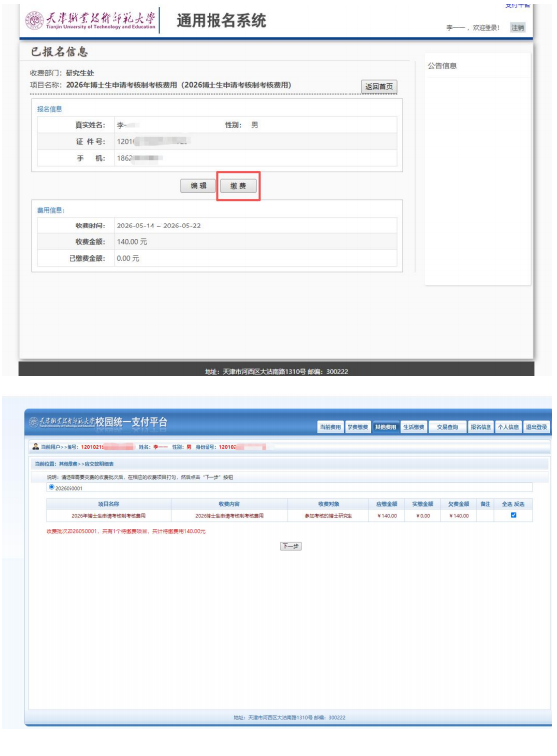The image size is (557, 756).
Task: Select the 2026050001 batch radio button
Action: tap(51, 487)
